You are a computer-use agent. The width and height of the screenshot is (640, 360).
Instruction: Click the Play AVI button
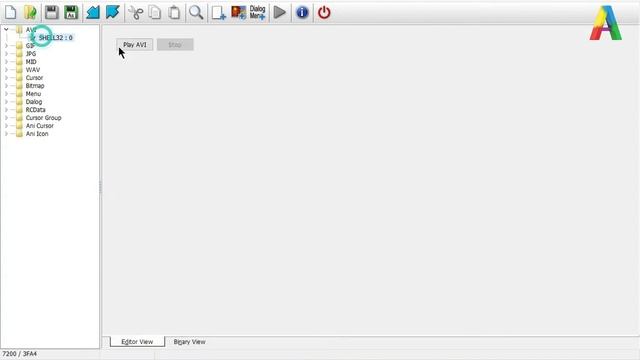135,44
